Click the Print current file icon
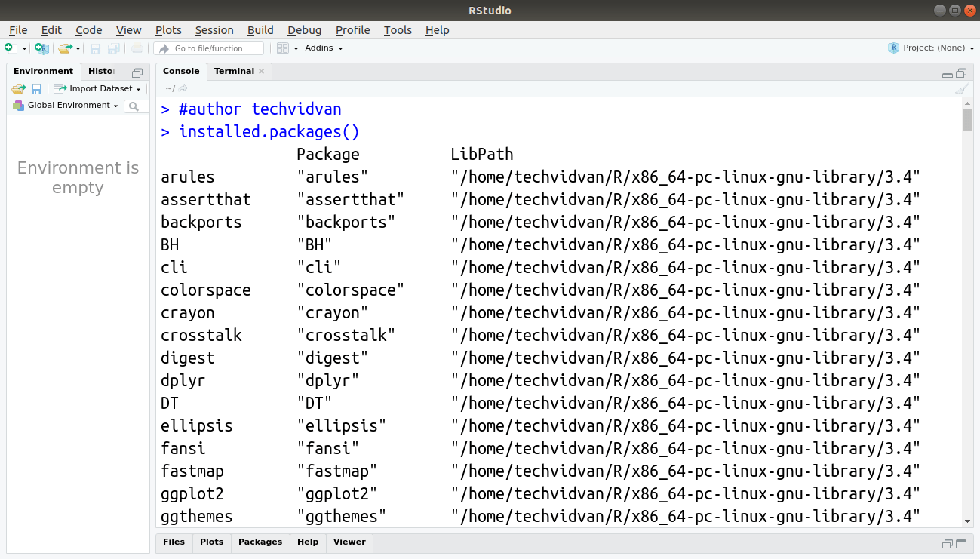 click(137, 48)
